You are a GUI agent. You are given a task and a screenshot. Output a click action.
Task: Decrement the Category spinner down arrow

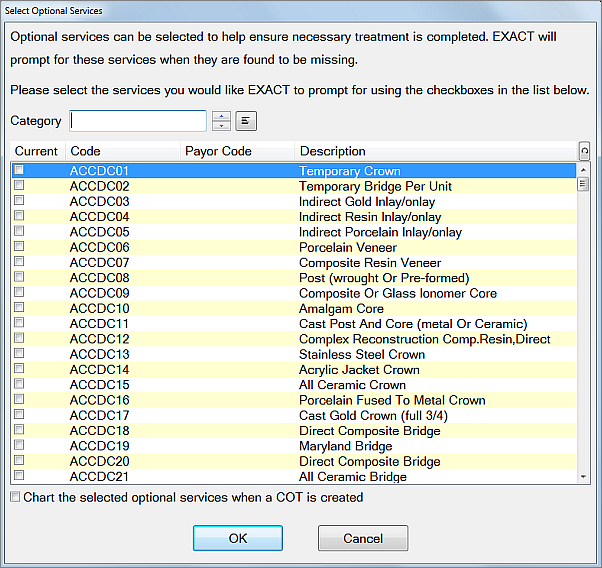tap(222, 126)
